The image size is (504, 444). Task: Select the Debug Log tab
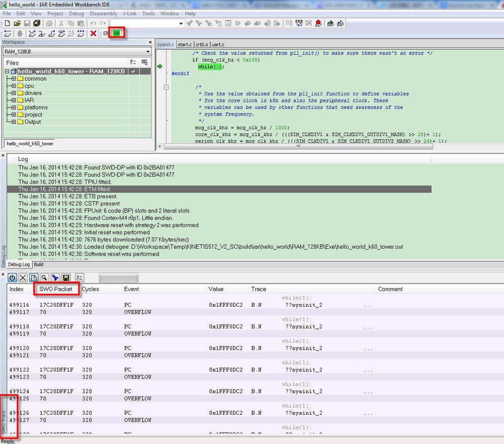[19, 264]
